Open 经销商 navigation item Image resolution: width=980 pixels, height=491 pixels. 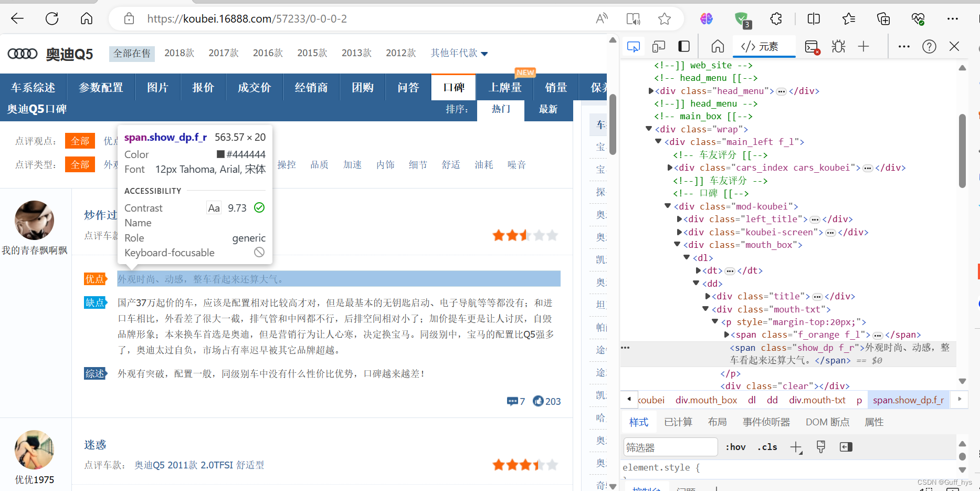coord(311,87)
